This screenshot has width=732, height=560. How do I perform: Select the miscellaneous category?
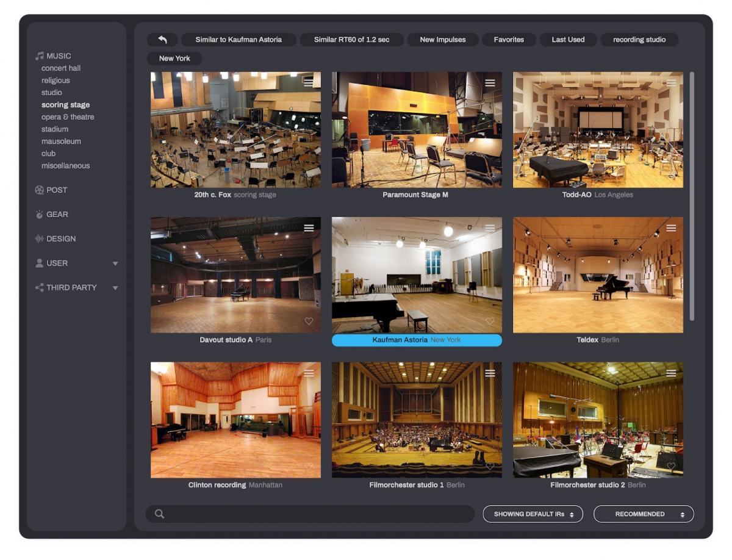[x=66, y=166]
